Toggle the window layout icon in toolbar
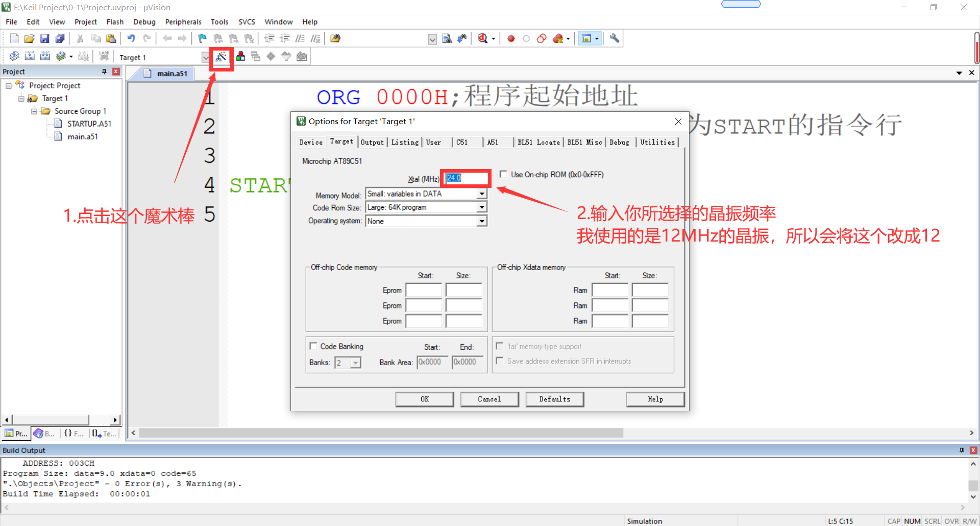The image size is (980, 526). (586, 38)
